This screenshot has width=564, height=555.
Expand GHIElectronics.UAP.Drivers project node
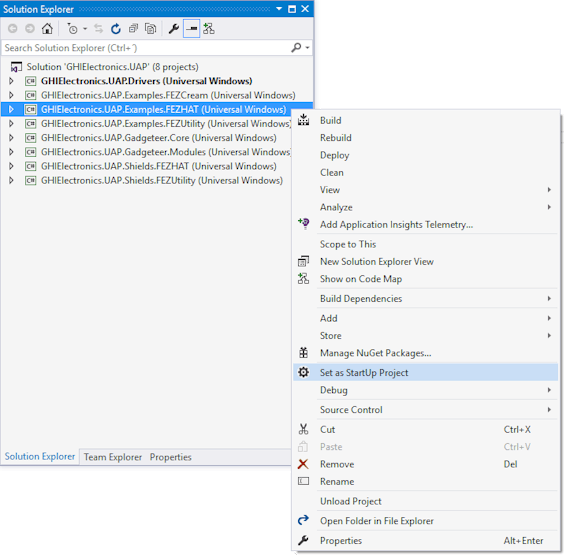coord(11,81)
